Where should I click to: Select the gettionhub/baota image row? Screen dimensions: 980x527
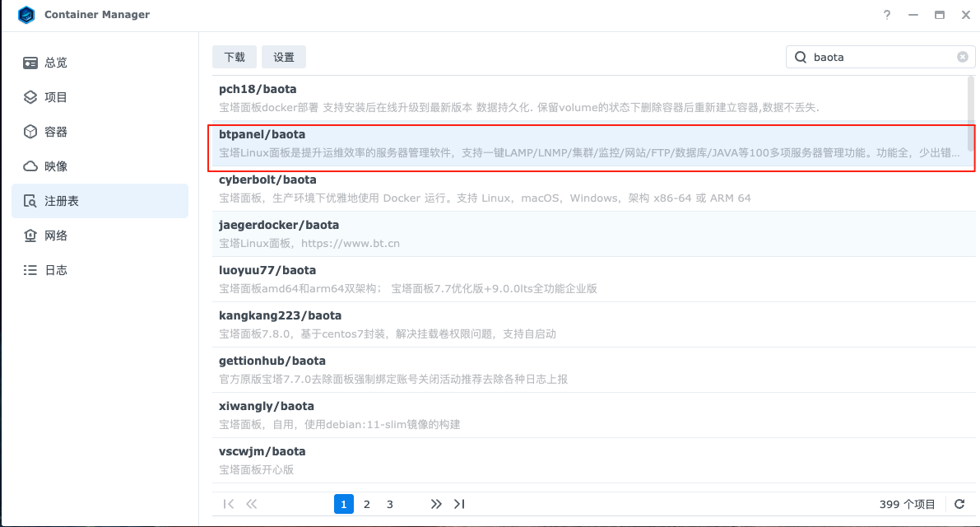coord(594,370)
